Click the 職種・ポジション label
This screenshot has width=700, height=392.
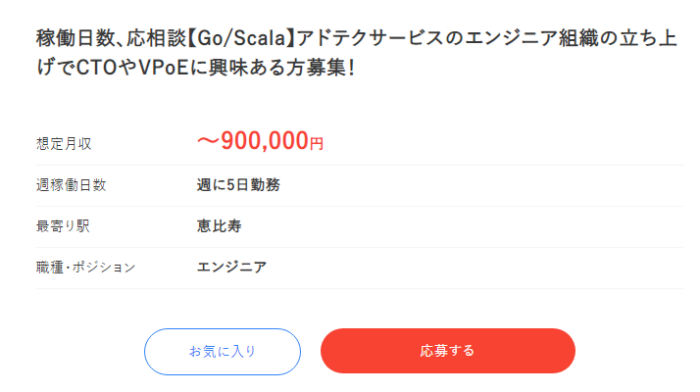pyautogui.click(x=86, y=267)
